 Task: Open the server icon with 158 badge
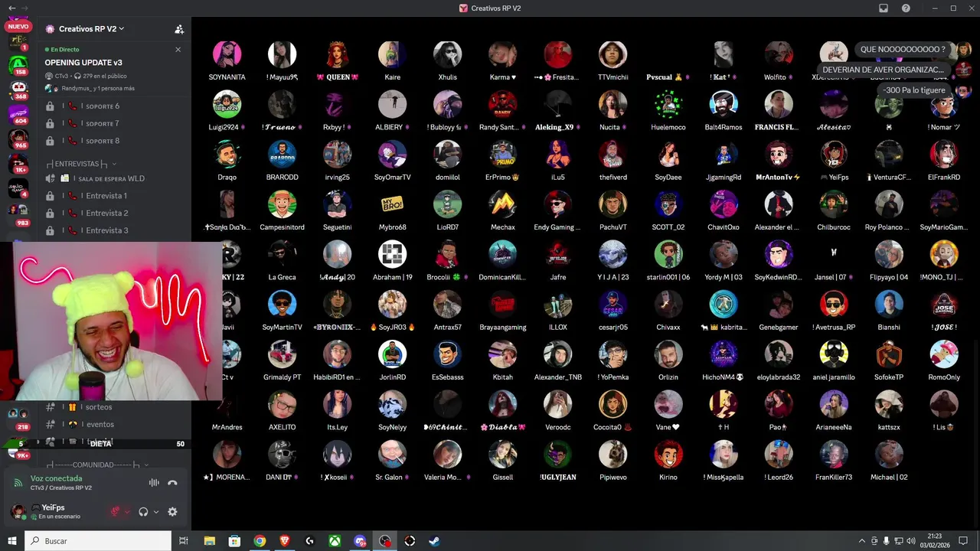(x=18, y=66)
